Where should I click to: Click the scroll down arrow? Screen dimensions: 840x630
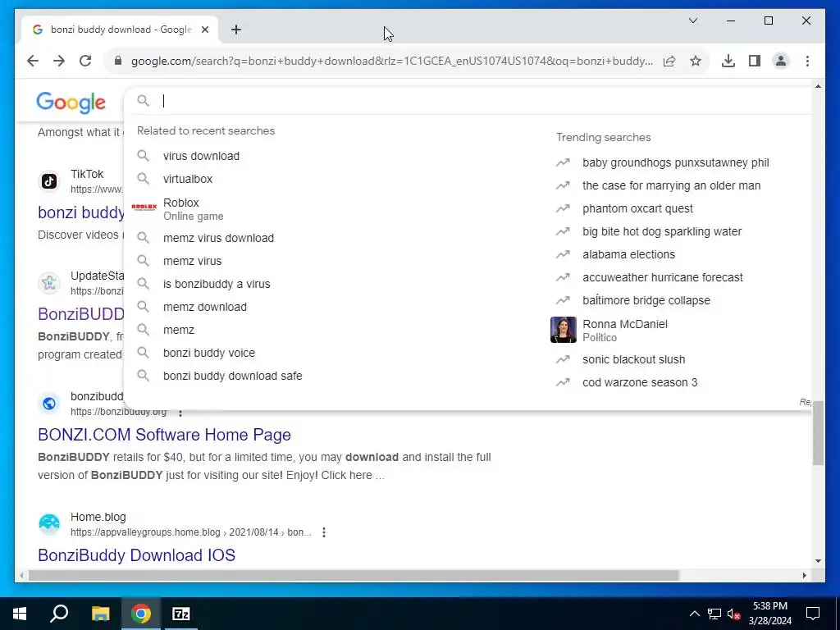[818, 561]
